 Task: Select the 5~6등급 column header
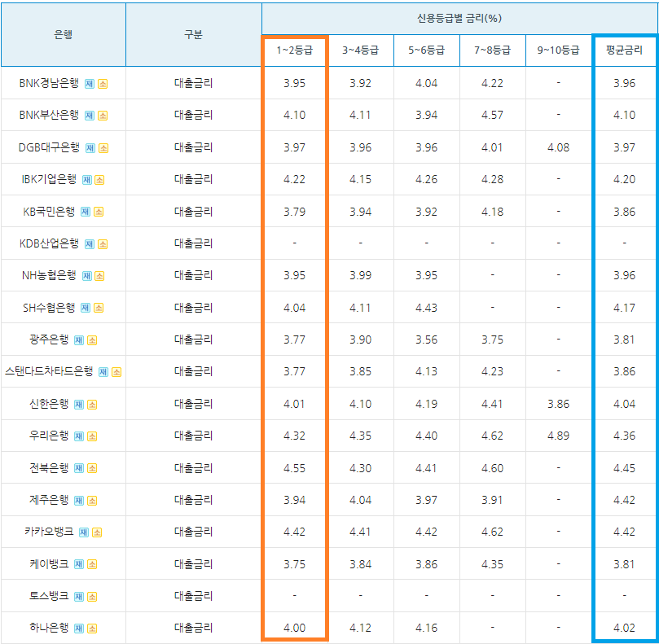[x=427, y=50]
